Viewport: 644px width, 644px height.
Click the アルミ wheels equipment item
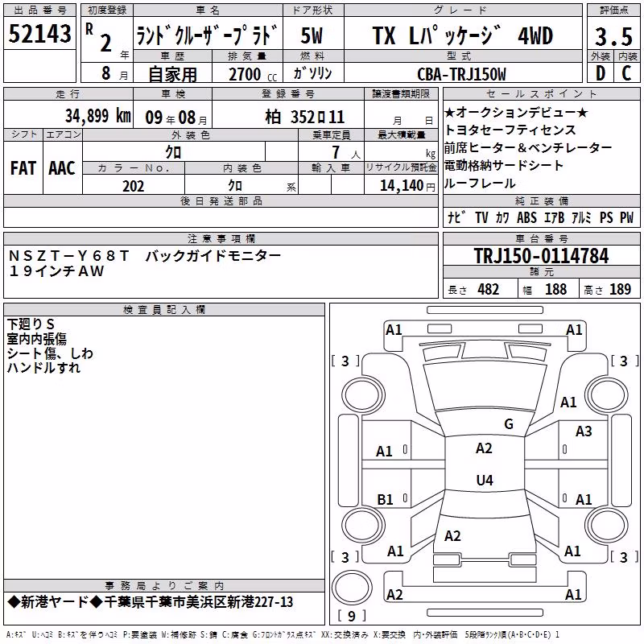[581, 217]
